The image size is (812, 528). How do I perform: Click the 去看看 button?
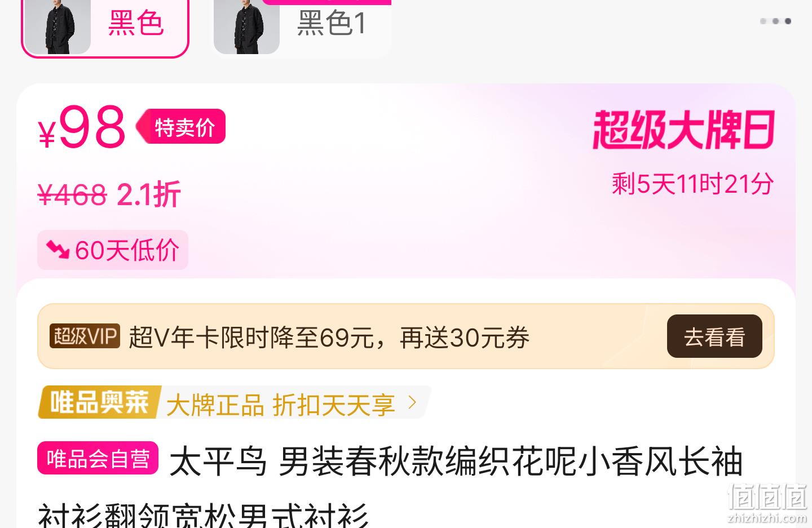[x=714, y=336]
